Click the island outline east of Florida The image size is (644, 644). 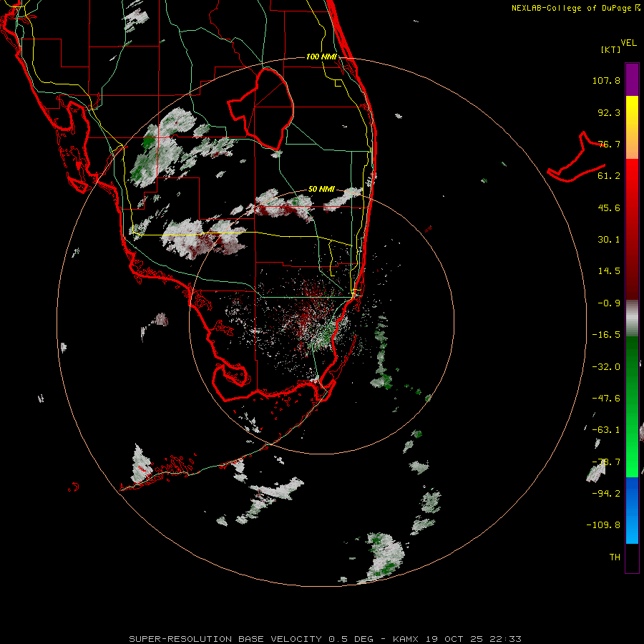click(x=577, y=158)
